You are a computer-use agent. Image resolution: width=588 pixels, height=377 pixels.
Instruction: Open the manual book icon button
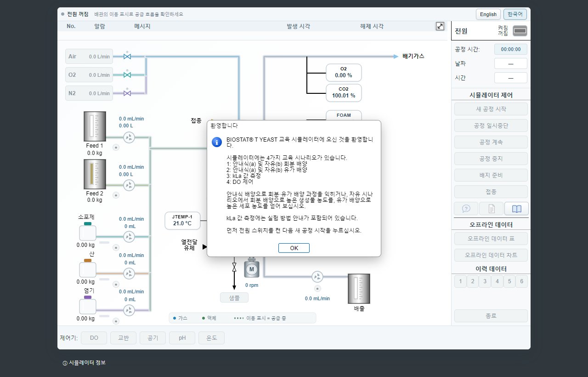pos(516,209)
